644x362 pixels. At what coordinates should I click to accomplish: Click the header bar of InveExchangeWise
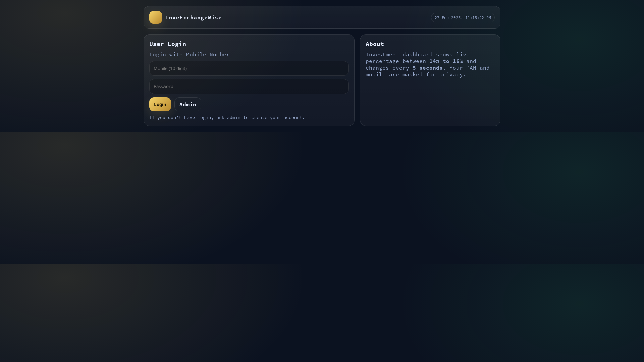[321, 17]
